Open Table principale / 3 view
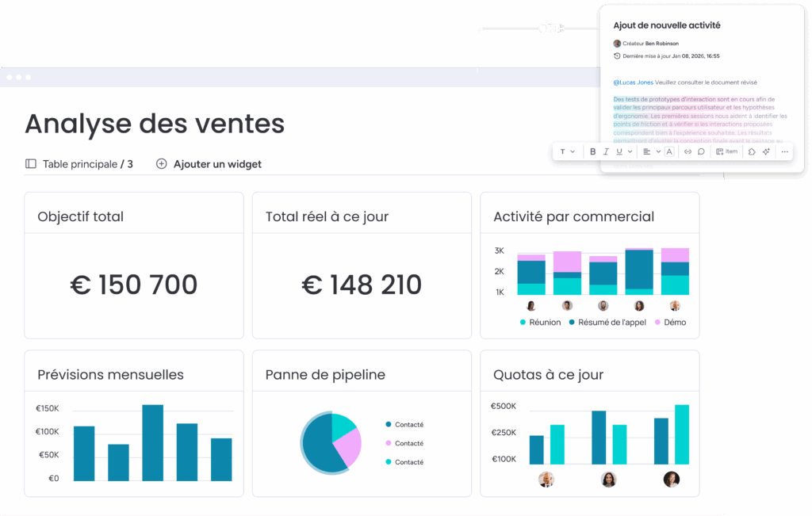 coord(87,164)
